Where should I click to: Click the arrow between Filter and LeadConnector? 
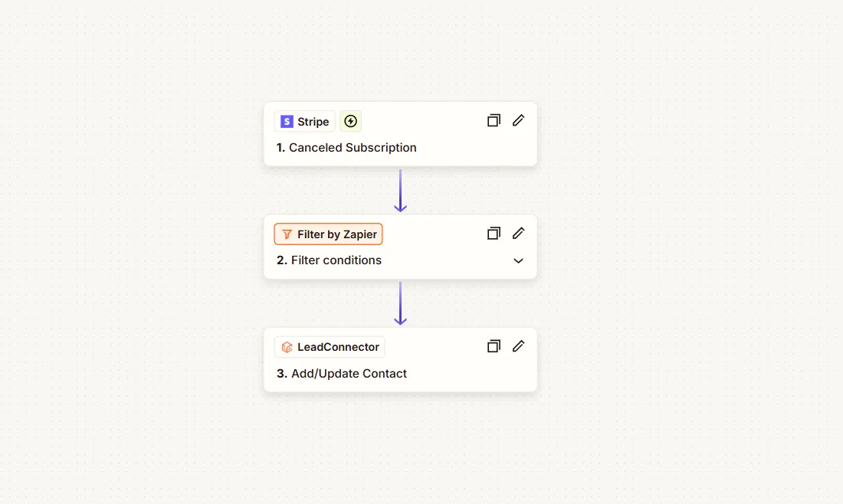coord(400,303)
